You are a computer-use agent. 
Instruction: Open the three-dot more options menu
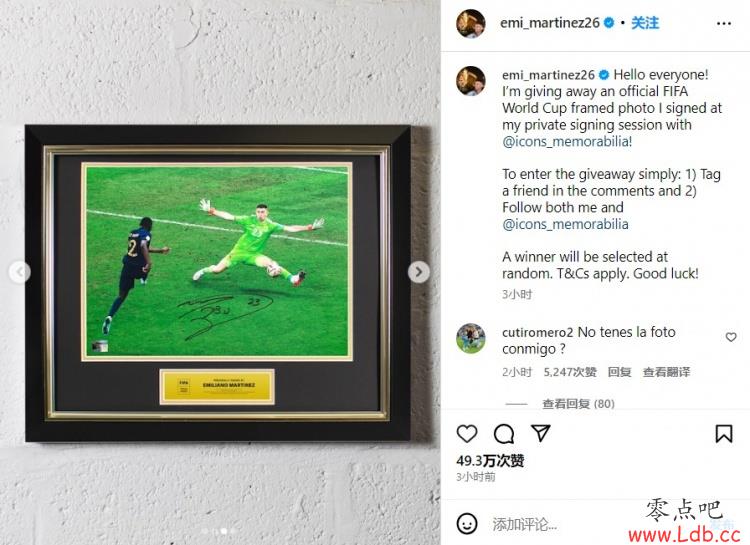(x=724, y=23)
